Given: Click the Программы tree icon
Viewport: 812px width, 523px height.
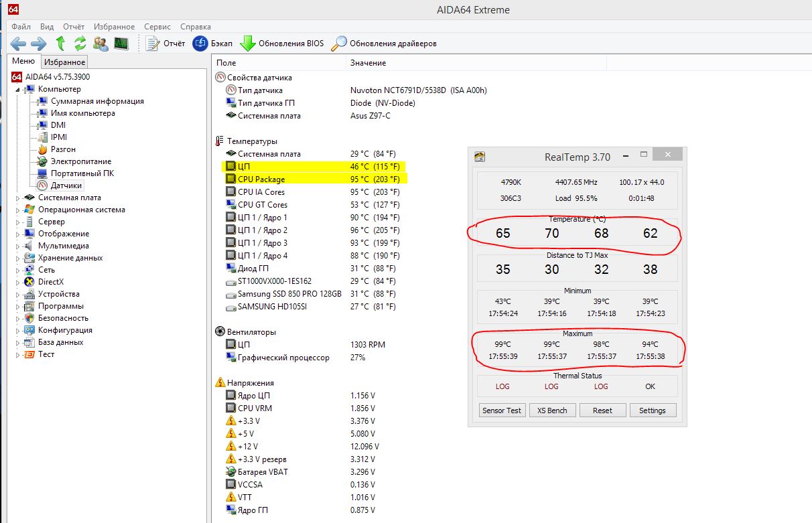Looking at the screenshot, I should point(29,306).
